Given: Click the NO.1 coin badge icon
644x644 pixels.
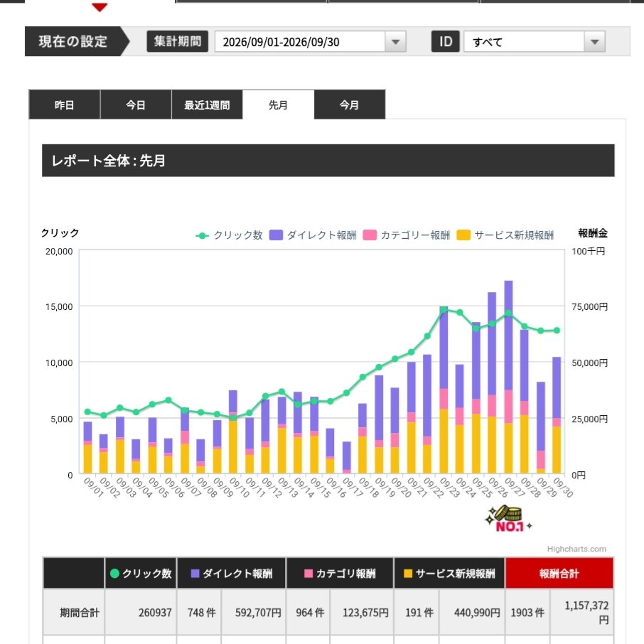Looking at the screenshot, I should 508,519.
